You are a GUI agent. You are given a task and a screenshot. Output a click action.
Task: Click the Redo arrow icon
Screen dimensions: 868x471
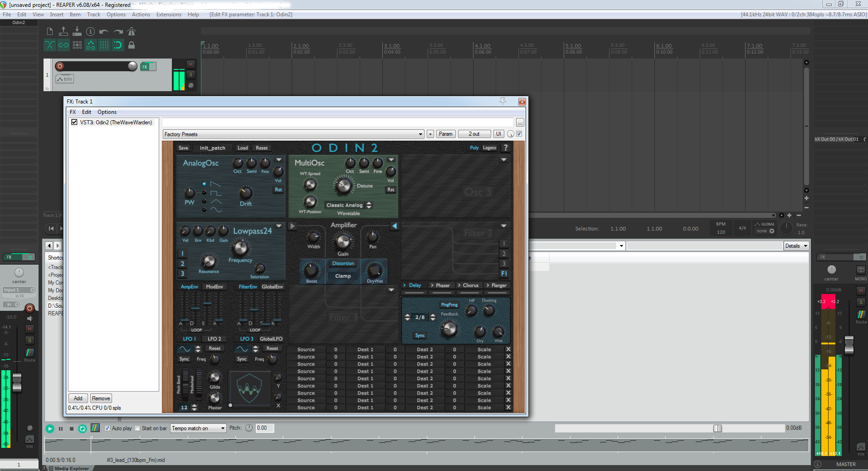[x=118, y=31]
